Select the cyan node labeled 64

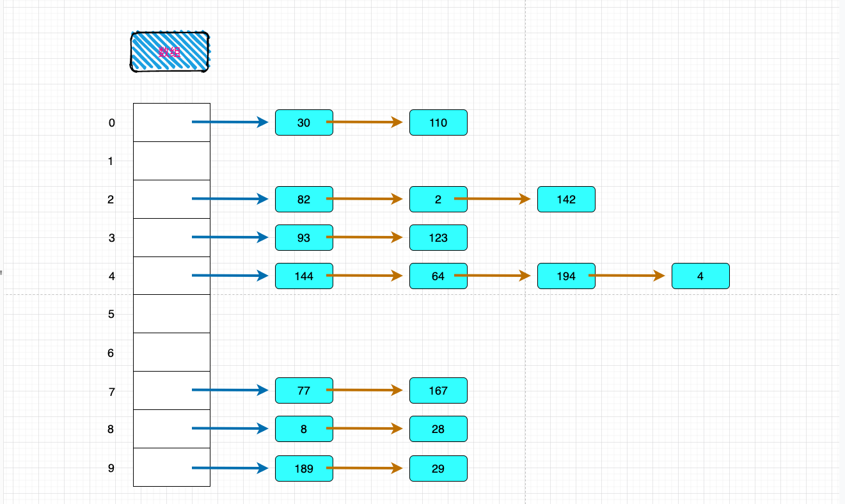coord(438,276)
